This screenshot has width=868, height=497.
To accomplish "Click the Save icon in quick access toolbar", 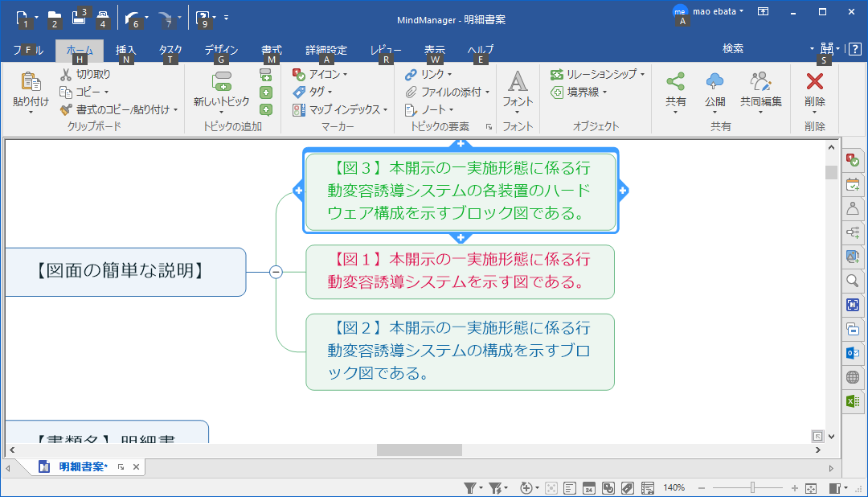I will point(79,17).
